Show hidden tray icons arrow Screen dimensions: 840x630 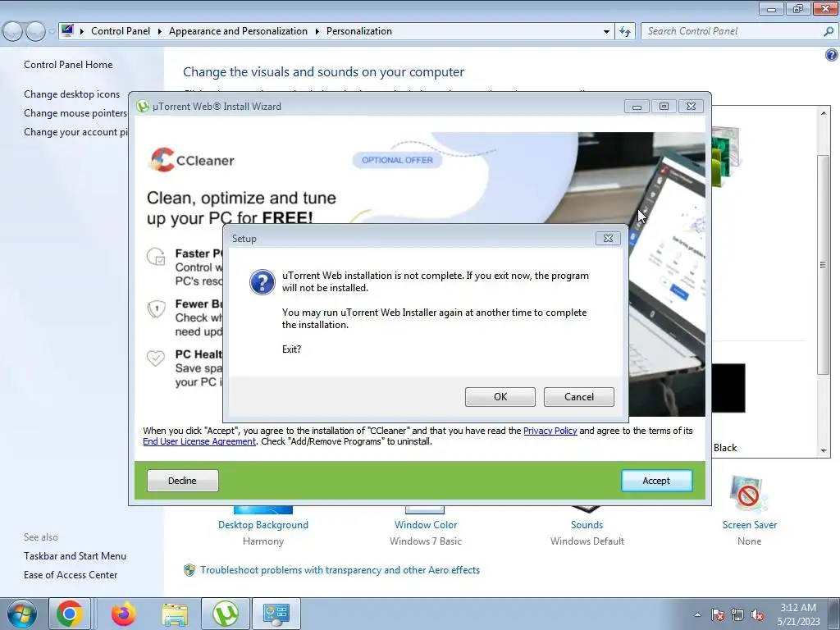[x=697, y=614]
